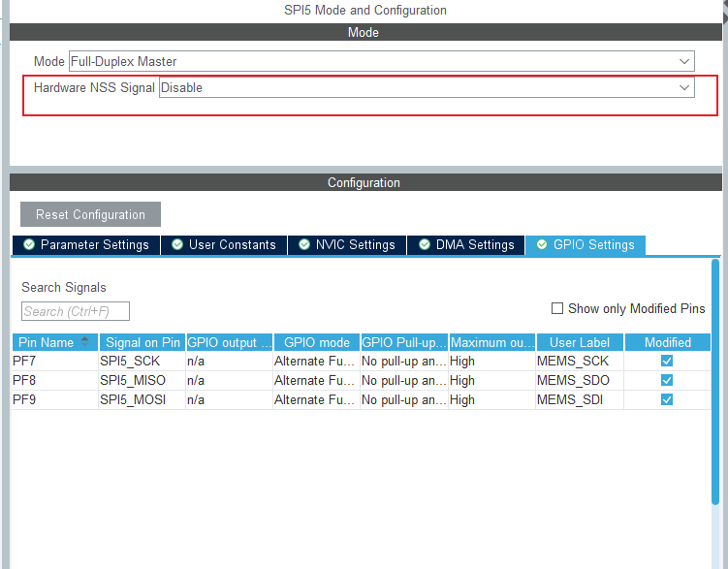This screenshot has height=569, width=728.
Task: Open the NVIC Settings tab
Action: click(x=347, y=245)
